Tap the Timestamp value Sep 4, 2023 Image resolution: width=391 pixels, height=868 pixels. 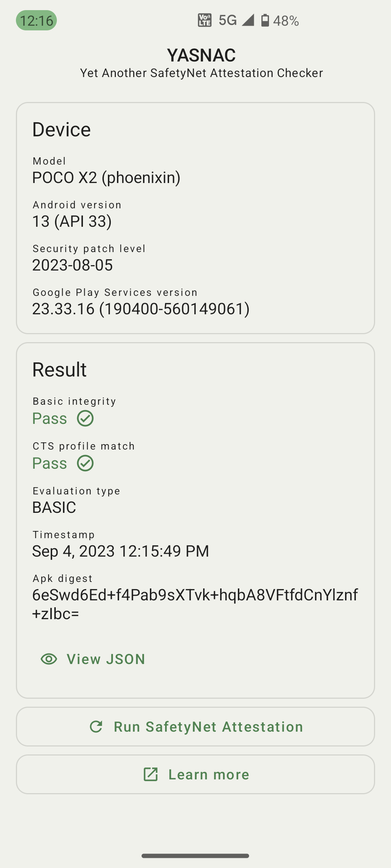coord(121,551)
